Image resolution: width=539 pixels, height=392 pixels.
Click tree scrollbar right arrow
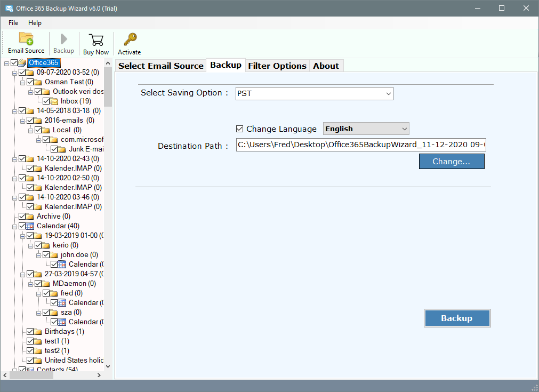(x=99, y=375)
